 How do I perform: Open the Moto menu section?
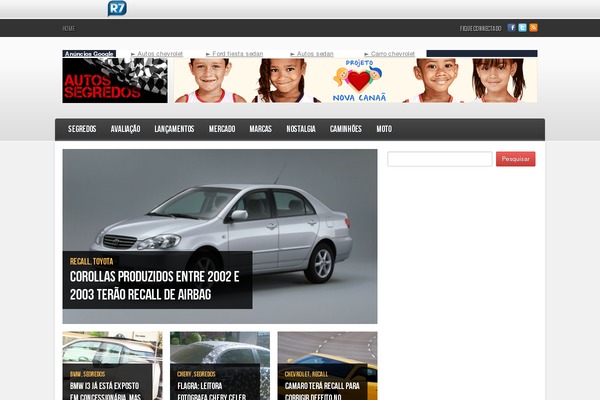click(384, 129)
